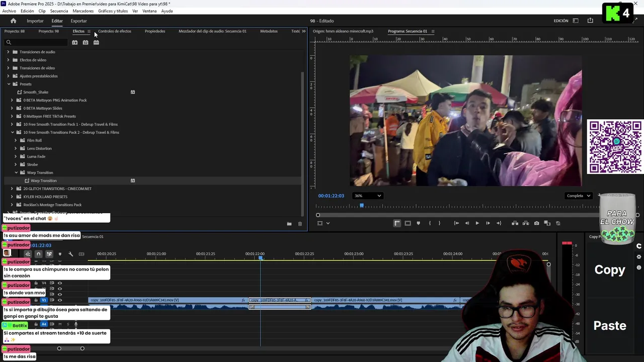Click the Effects search field
The height and width of the screenshot is (362, 644).
coord(36,42)
